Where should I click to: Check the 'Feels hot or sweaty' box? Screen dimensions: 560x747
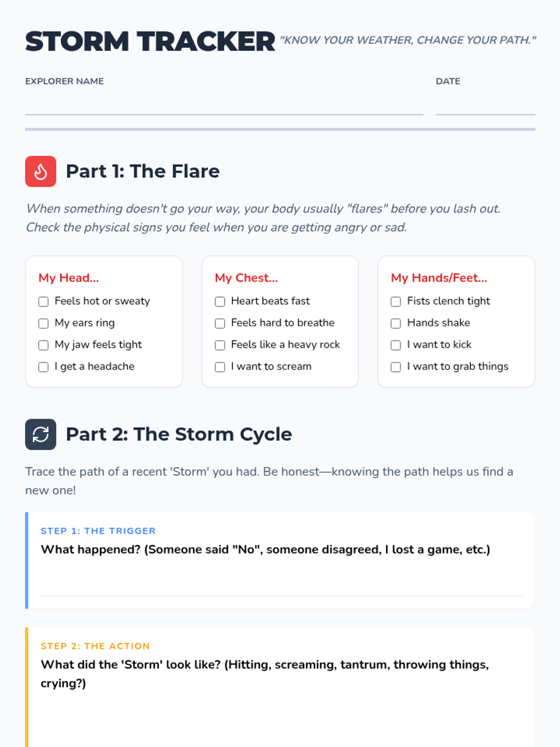coord(43,302)
